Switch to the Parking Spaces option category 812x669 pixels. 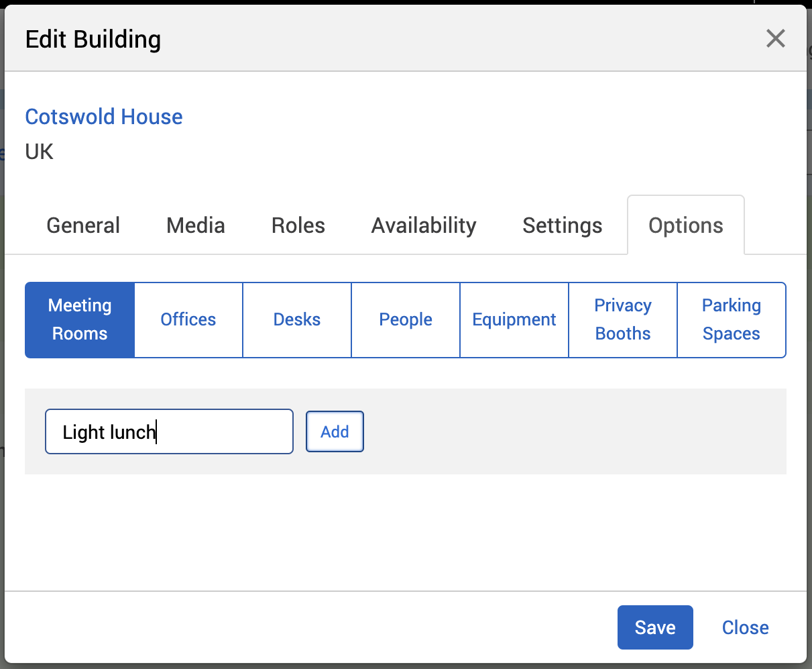(x=731, y=319)
